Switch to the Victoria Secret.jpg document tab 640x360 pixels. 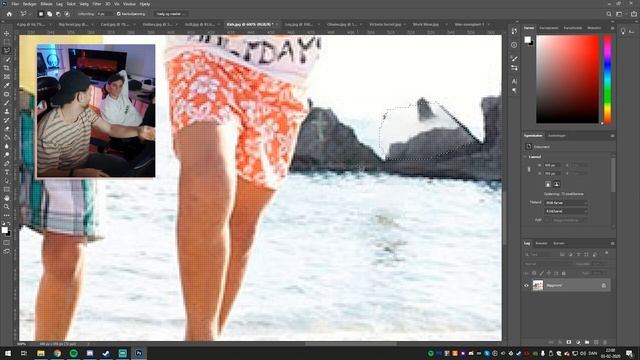385,24
